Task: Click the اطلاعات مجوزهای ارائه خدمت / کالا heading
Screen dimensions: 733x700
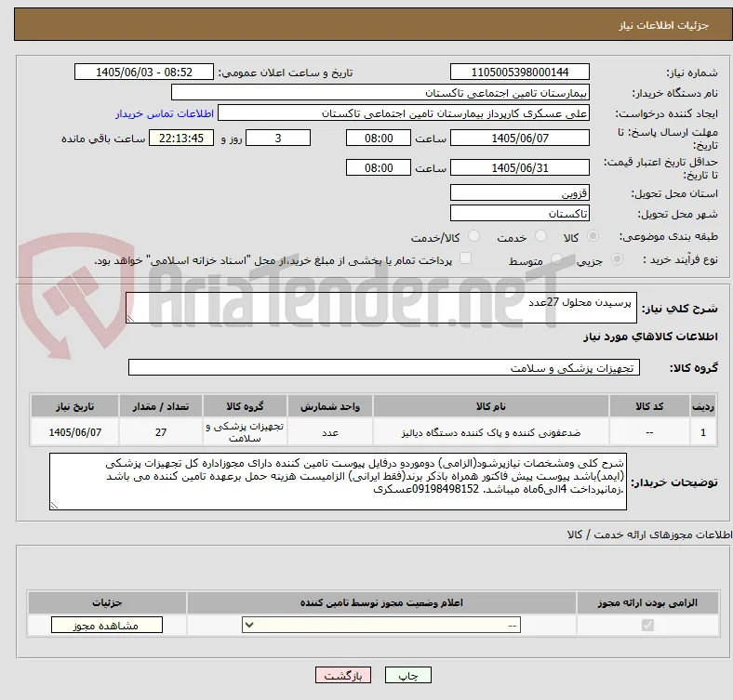Action: point(649,535)
